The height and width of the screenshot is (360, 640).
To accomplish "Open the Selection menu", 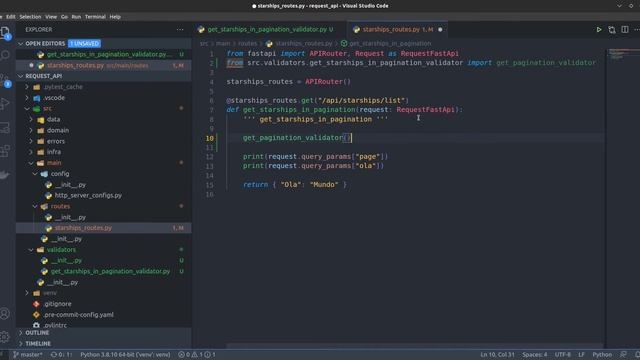I will (x=30, y=17).
